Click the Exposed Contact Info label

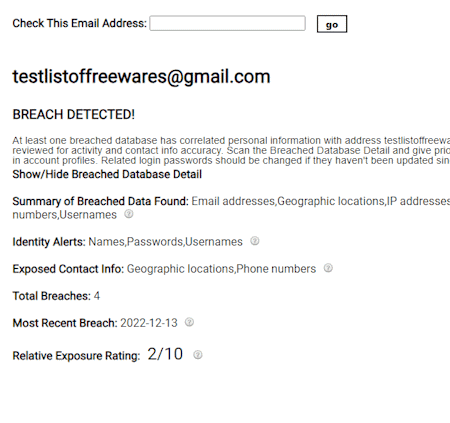tap(68, 269)
